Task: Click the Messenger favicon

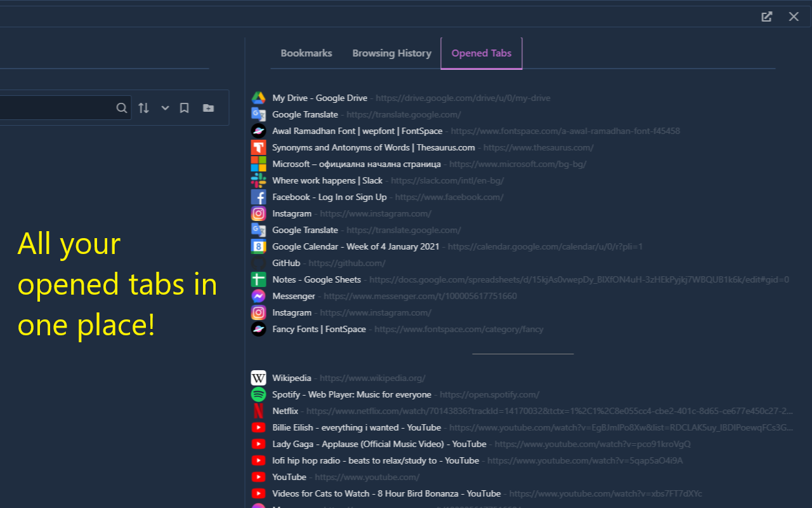Action: 258,296
